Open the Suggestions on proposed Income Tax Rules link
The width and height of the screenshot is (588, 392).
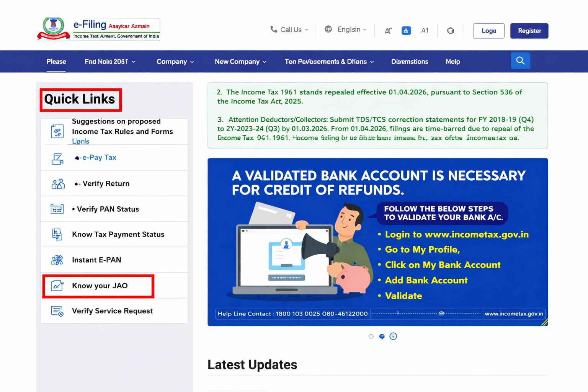coord(122,127)
